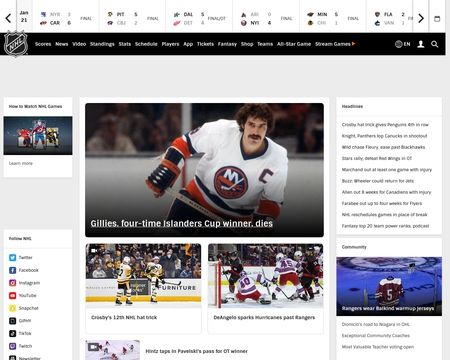Open the scoreboard calendar icon
The image size is (450, 360).
point(437,19)
